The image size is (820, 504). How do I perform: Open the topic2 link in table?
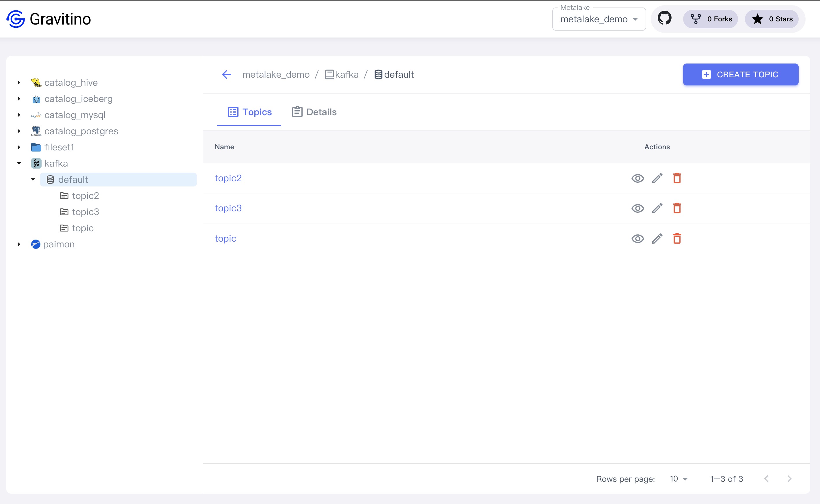point(228,178)
